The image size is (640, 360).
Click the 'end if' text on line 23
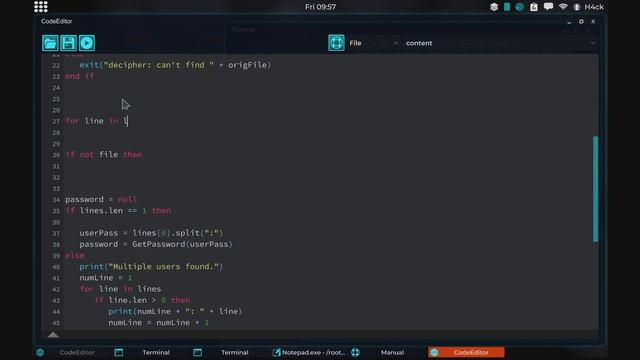coord(80,76)
